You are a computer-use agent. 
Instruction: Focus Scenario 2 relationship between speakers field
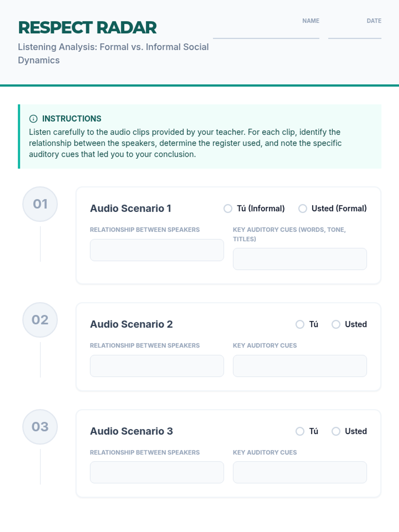tap(157, 366)
